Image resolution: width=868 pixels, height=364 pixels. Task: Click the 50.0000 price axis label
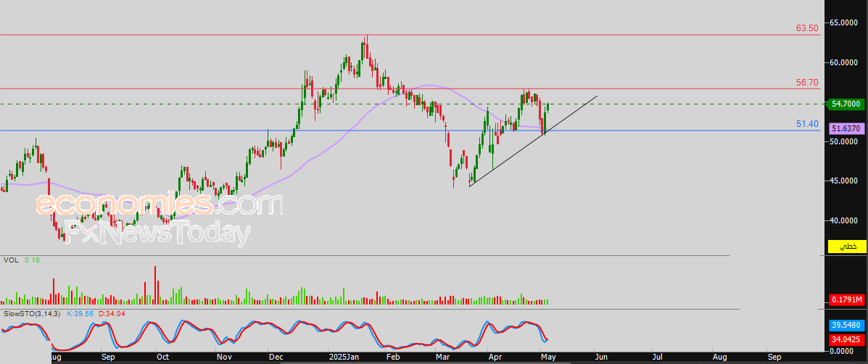844,141
